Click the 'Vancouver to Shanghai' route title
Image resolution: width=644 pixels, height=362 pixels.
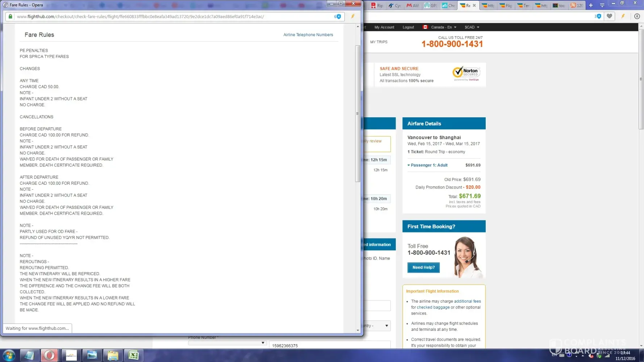[x=434, y=138]
